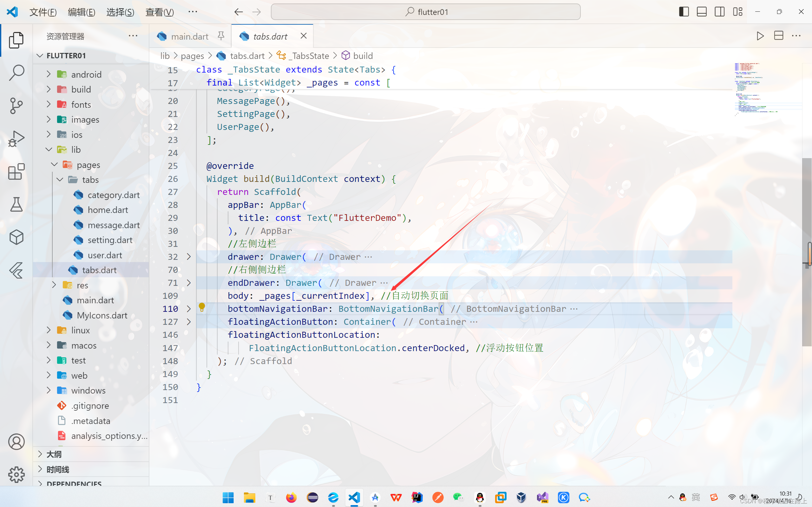Open the Source Control view

pyautogui.click(x=16, y=106)
